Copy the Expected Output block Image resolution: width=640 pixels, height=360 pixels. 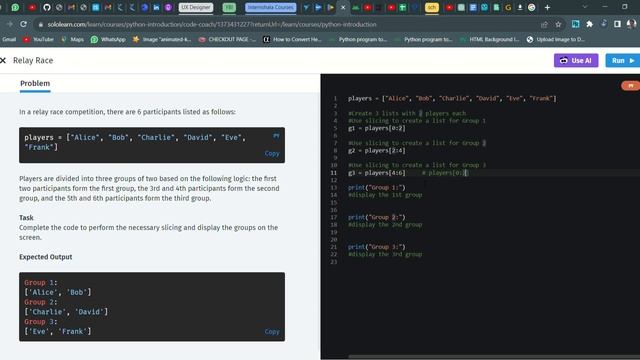tap(272, 331)
